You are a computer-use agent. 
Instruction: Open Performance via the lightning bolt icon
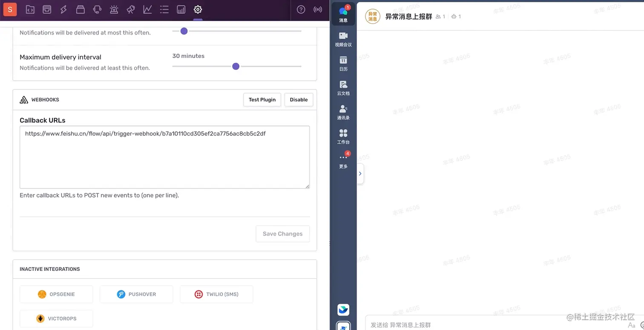[63, 9]
